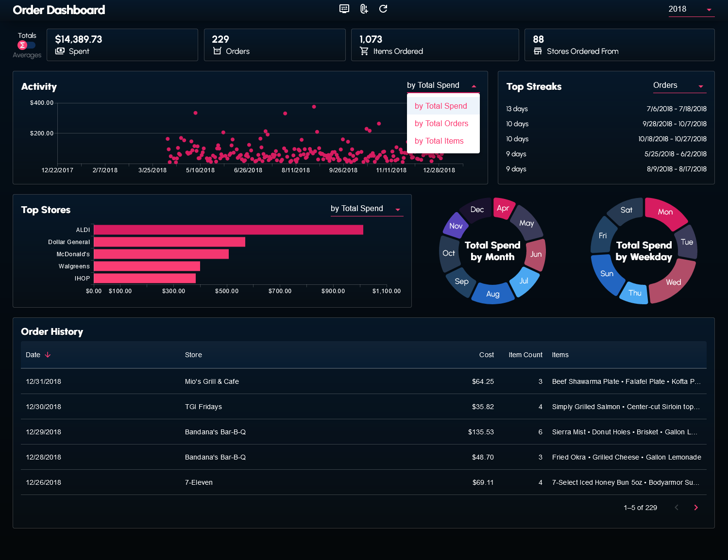Image resolution: width=728 pixels, height=560 pixels.
Task: Click the Wed segment in weekday donut
Action: pyautogui.click(x=673, y=283)
